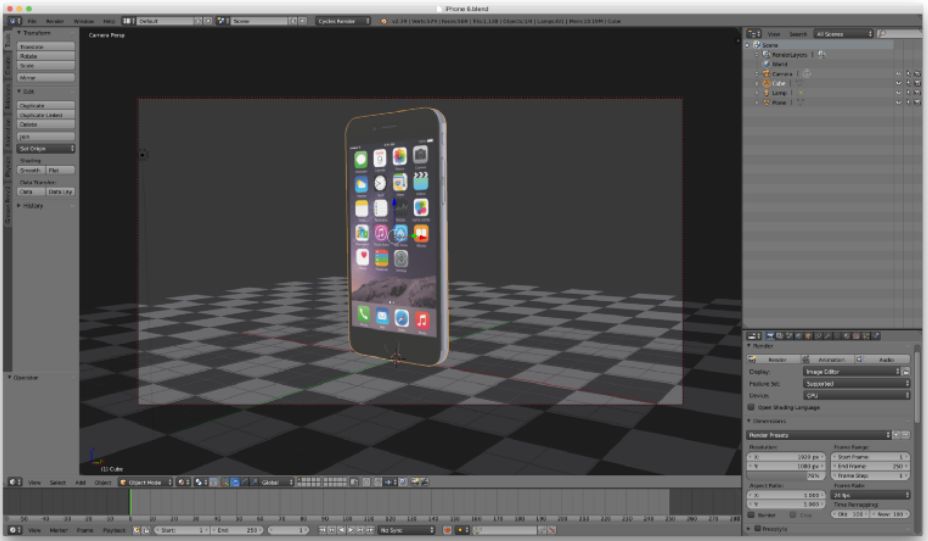
Task: Open the Device CPU dropdown
Action: click(x=856, y=395)
